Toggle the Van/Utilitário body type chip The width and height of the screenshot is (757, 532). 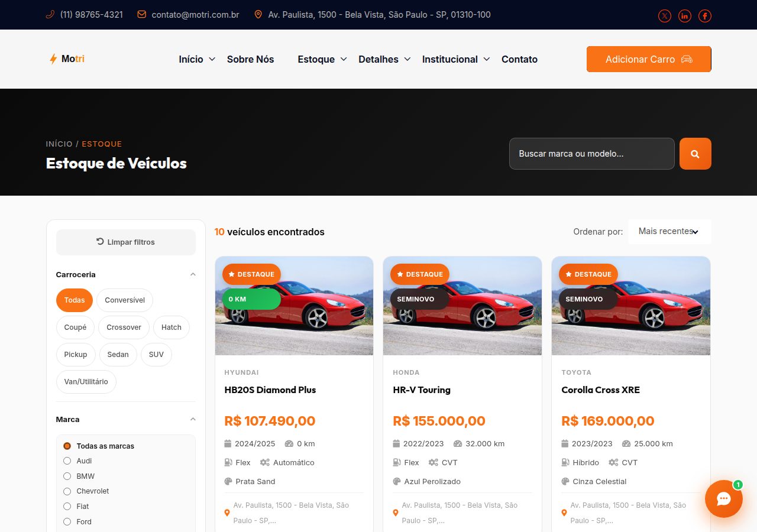[x=86, y=382]
